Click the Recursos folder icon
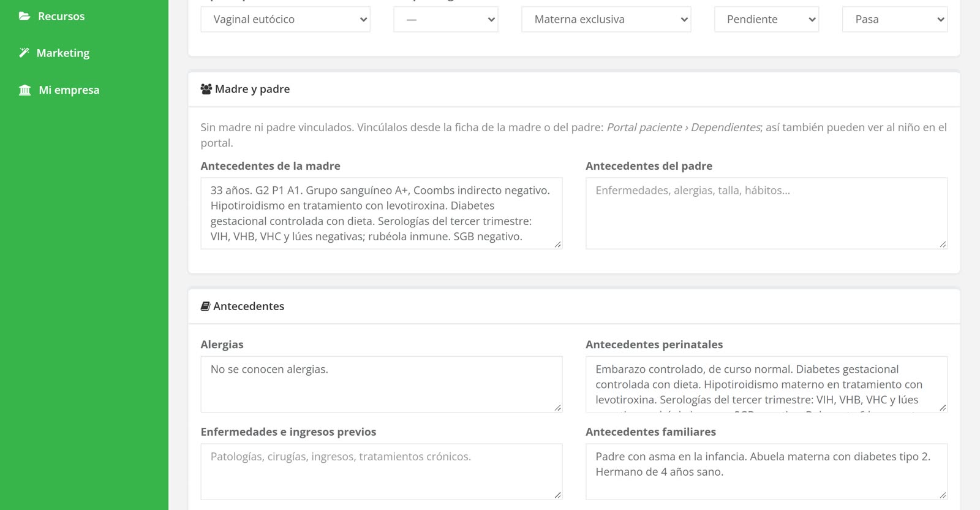This screenshot has height=510, width=980. coord(24,17)
